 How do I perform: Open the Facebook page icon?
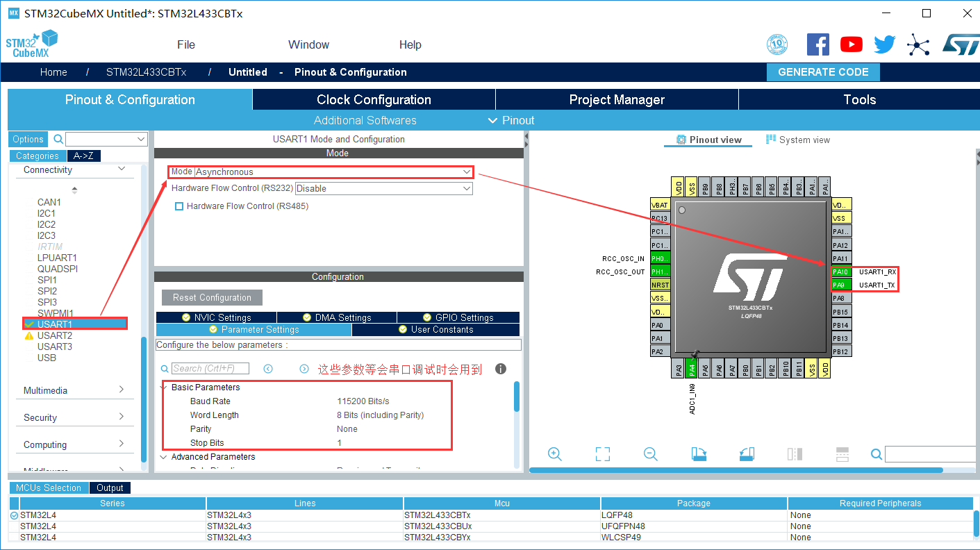point(817,44)
